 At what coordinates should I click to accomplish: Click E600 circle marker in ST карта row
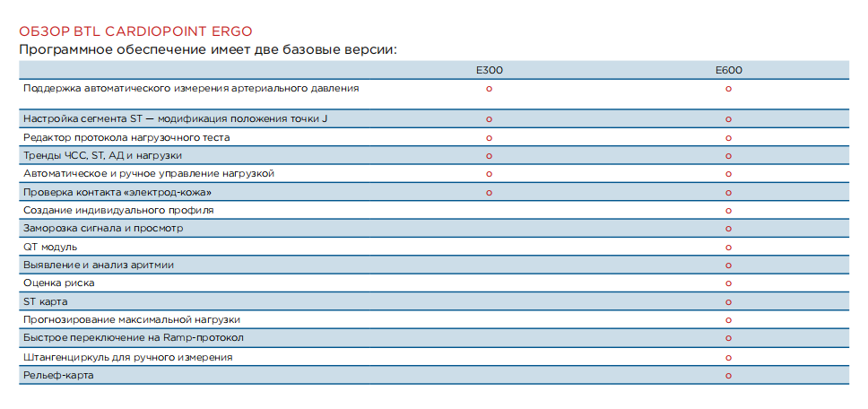tap(728, 301)
